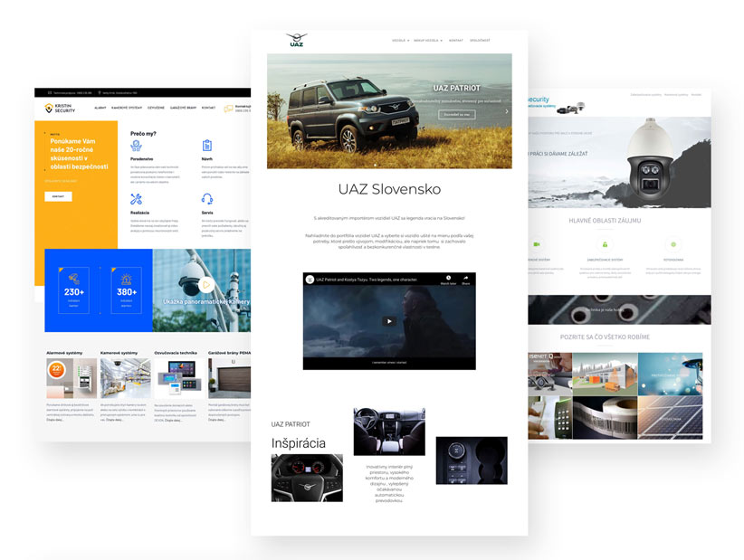Open Kontakt in Kristin Security menu
Image resolution: width=744 pixels, height=560 pixels.
pyautogui.click(x=208, y=109)
